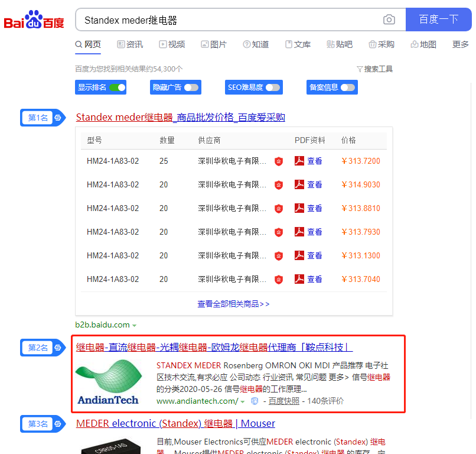This screenshot has height=454, width=476.
Task: Open camera image search icon
Action: [389, 20]
